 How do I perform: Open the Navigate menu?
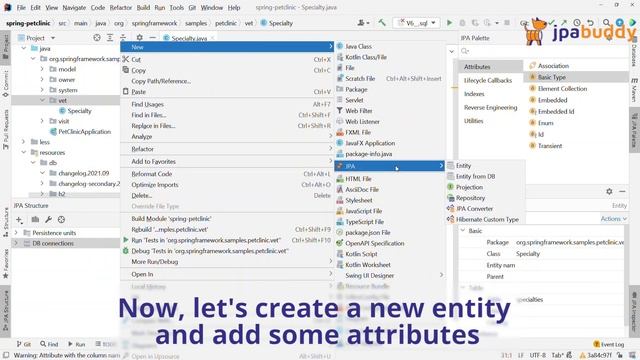[x=74, y=7]
